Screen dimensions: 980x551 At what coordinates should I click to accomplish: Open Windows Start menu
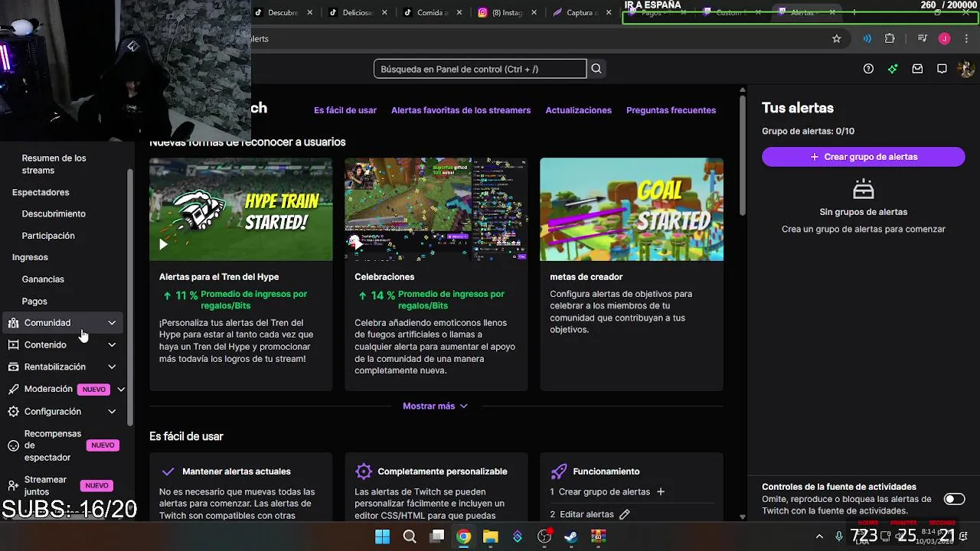[382, 536]
